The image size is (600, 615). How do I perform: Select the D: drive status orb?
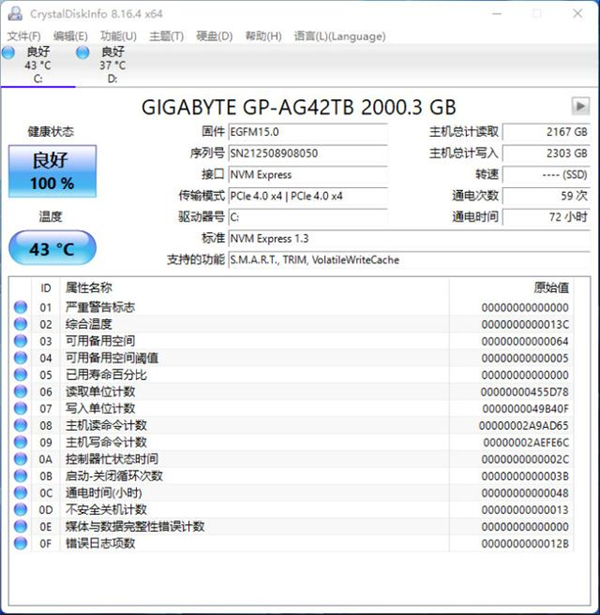(83, 52)
